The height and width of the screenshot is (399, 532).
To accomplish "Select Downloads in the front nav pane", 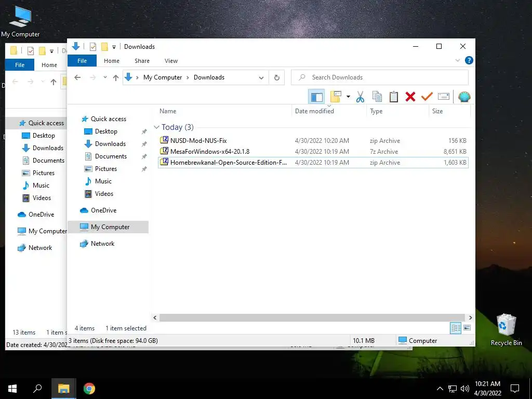I will (110, 144).
